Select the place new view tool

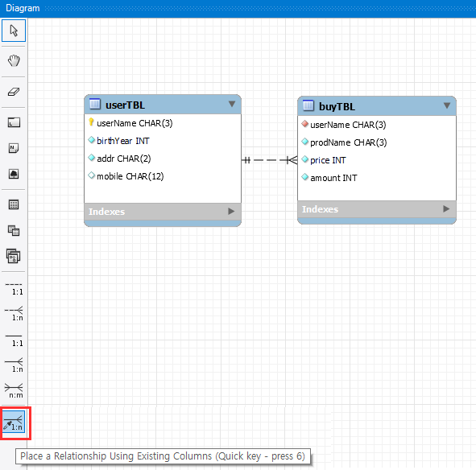14,231
